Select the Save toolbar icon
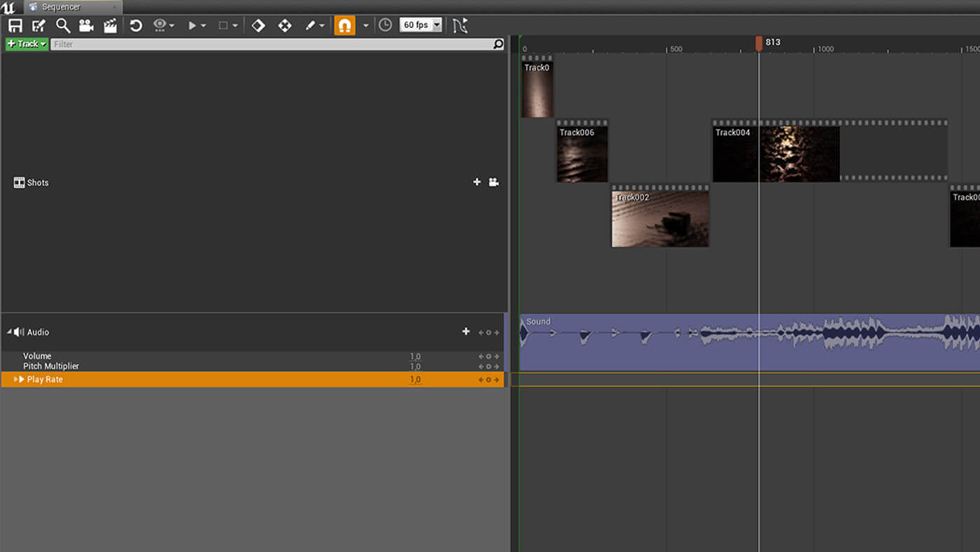 tap(14, 25)
